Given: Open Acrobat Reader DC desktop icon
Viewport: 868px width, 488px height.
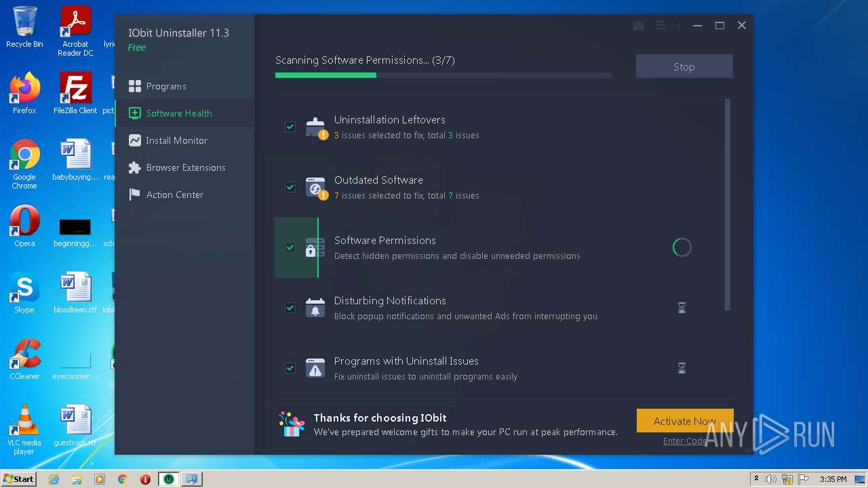Looking at the screenshot, I should pyautogui.click(x=75, y=31).
